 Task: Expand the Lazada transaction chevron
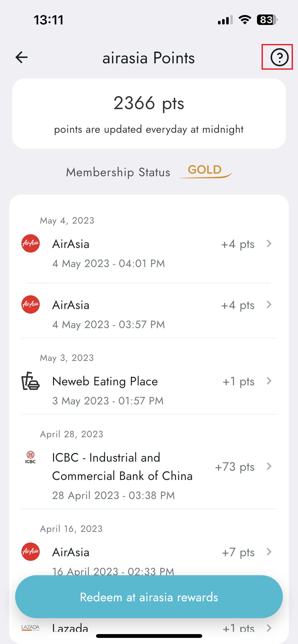(269, 628)
